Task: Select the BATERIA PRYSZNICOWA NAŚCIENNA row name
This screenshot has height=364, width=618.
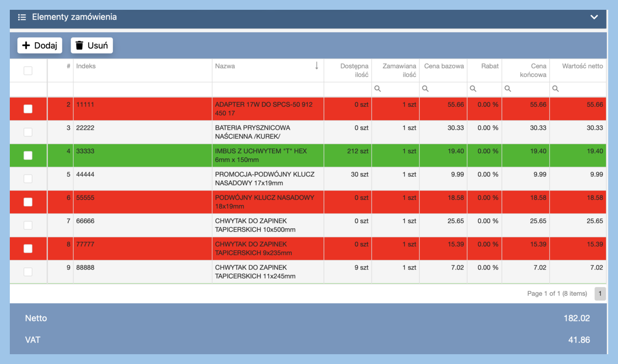Action: pyautogui.click(x=253, y=132)
